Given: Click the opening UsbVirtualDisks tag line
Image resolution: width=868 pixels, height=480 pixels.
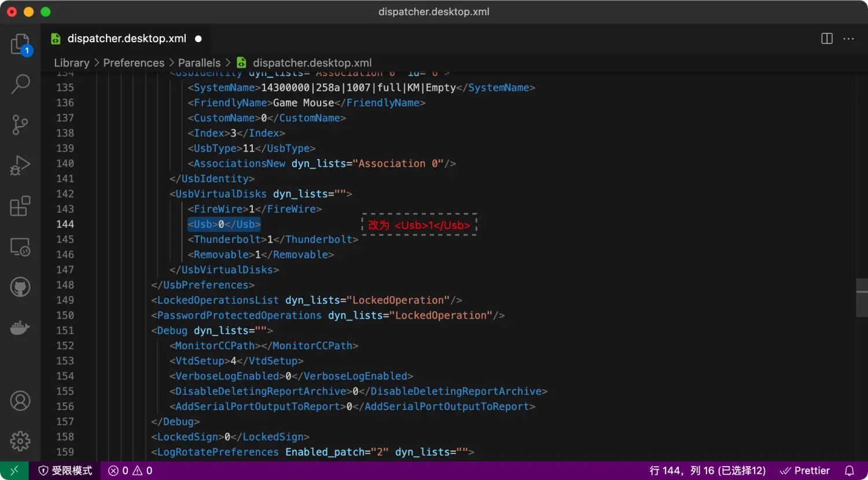Looking at the screenshot, I should point(260,194).
